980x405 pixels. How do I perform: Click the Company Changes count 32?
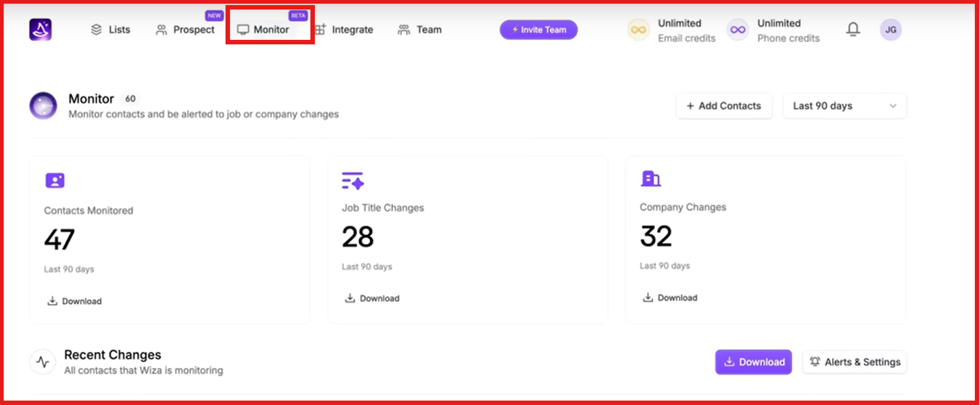pos(656,236)
